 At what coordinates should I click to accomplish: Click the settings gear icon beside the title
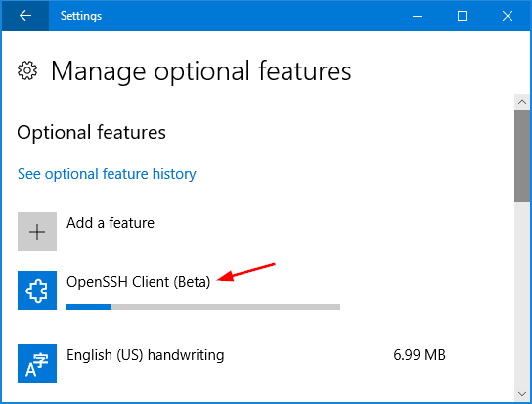coord(27,70)
